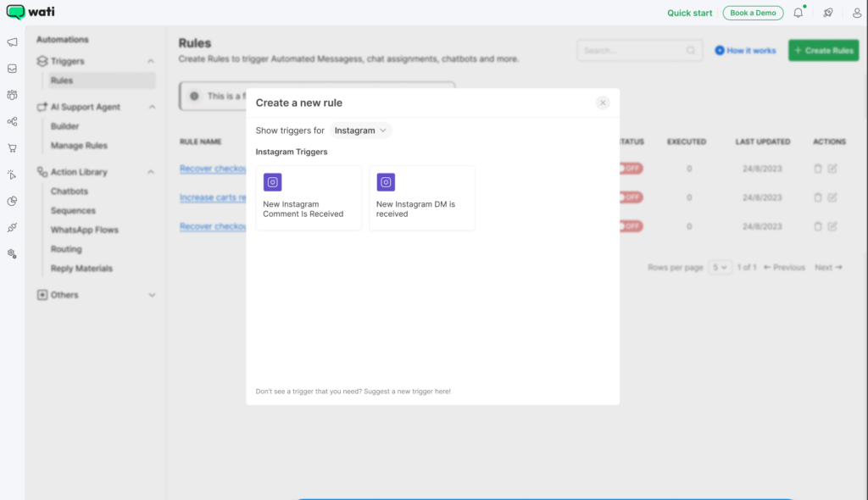This screenshot has width=868, height=500.
Task: Open the broadcast megaphone icon in left sidebar
Action: (x=12, y=42)
